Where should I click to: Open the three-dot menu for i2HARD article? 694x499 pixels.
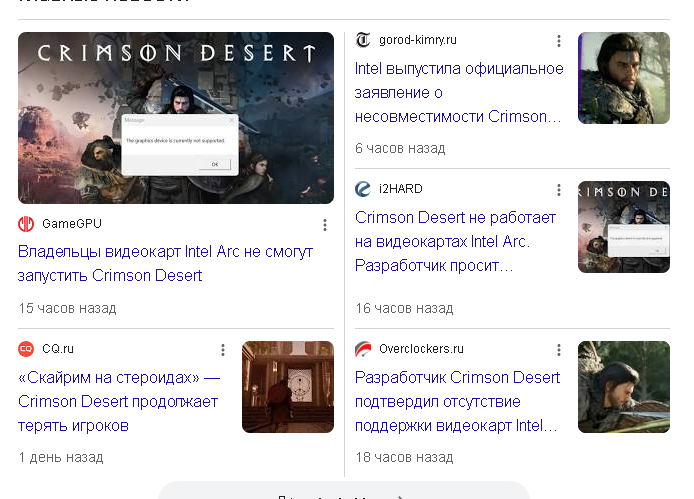click(559, 190)
